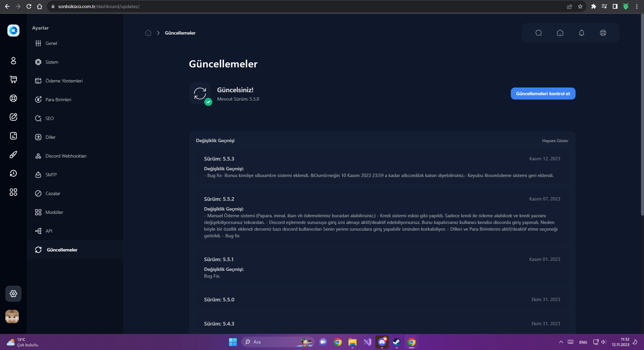Open File Explorer from taskbar
Screen dimensions: 644x350
(352, 342)
